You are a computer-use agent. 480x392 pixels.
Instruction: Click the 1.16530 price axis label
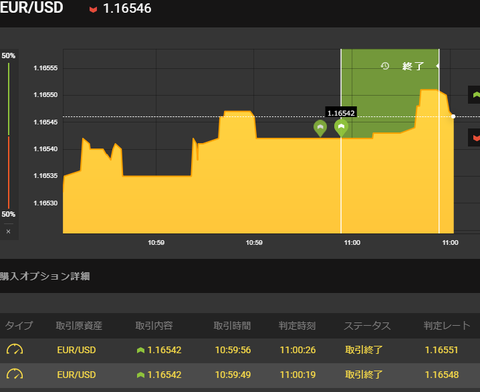click(x=46, y=203)
